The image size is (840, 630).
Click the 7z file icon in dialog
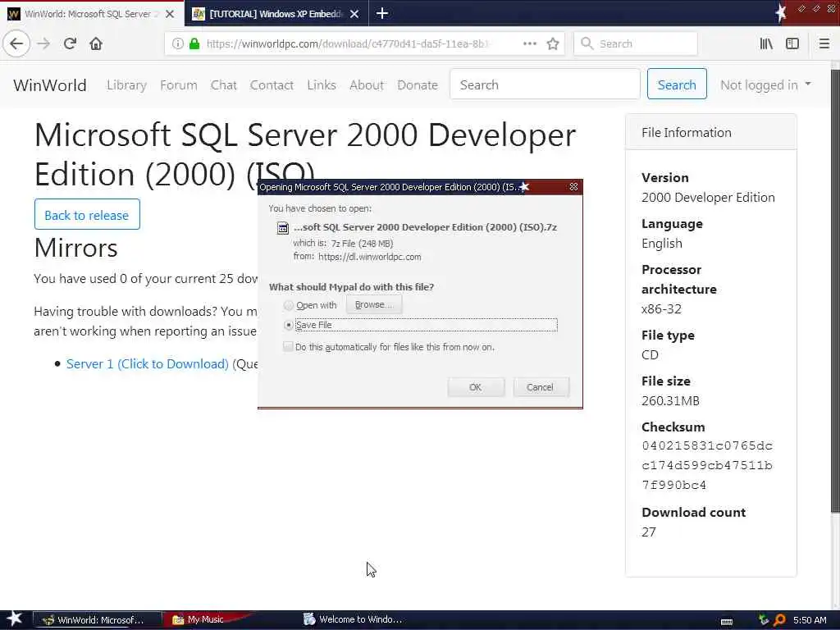point(282,228)
